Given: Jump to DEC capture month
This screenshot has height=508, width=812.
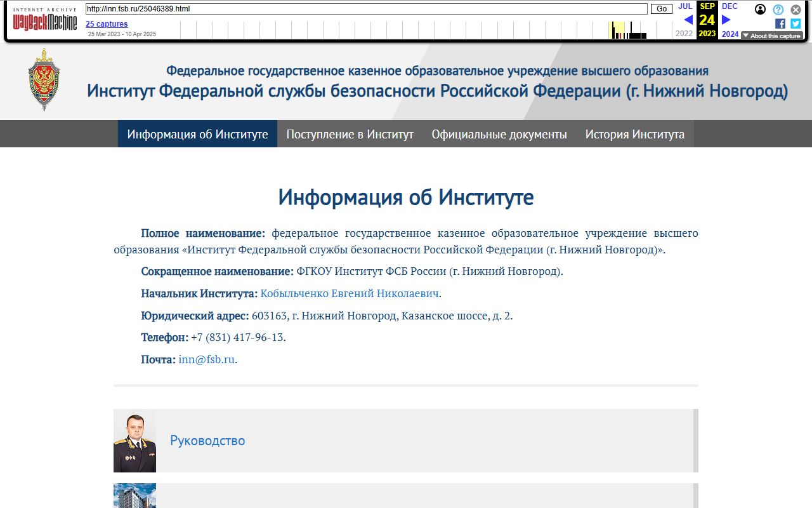Looking at the screenshot, I should click(730, 6).
